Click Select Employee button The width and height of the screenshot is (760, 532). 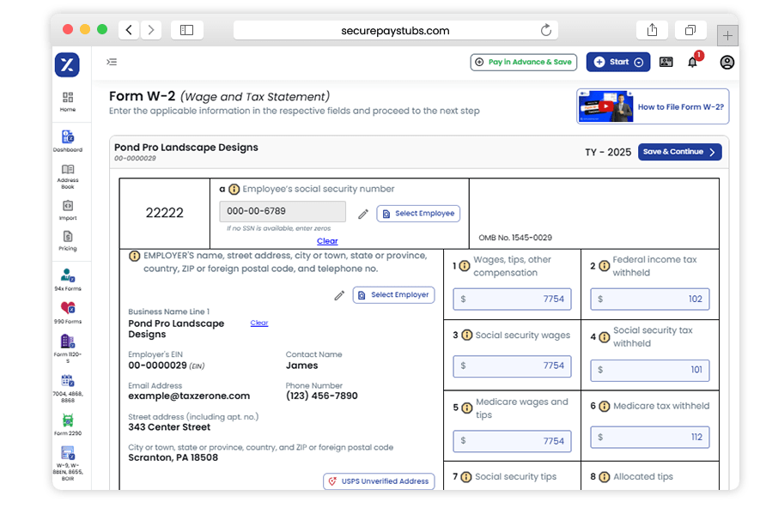(418, 214)
